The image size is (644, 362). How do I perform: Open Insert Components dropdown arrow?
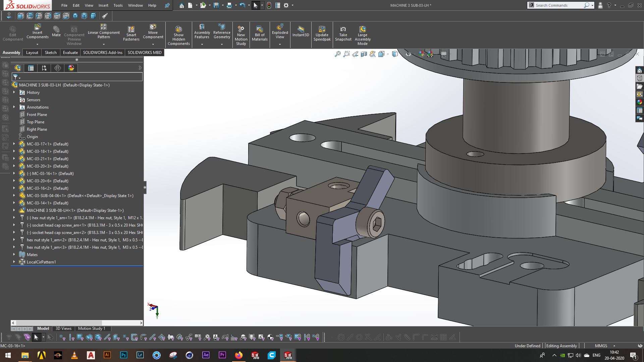pyautogui.click(x=38, y=44)
